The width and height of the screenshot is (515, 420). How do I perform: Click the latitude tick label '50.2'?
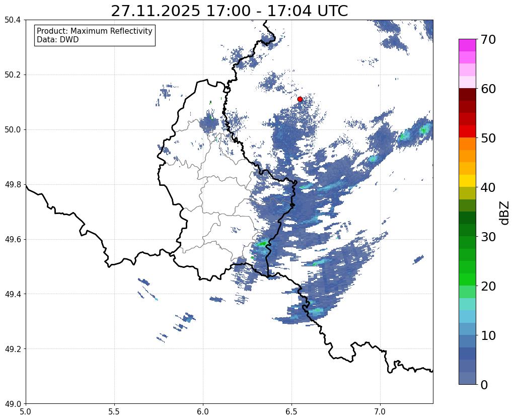(13, 75)
